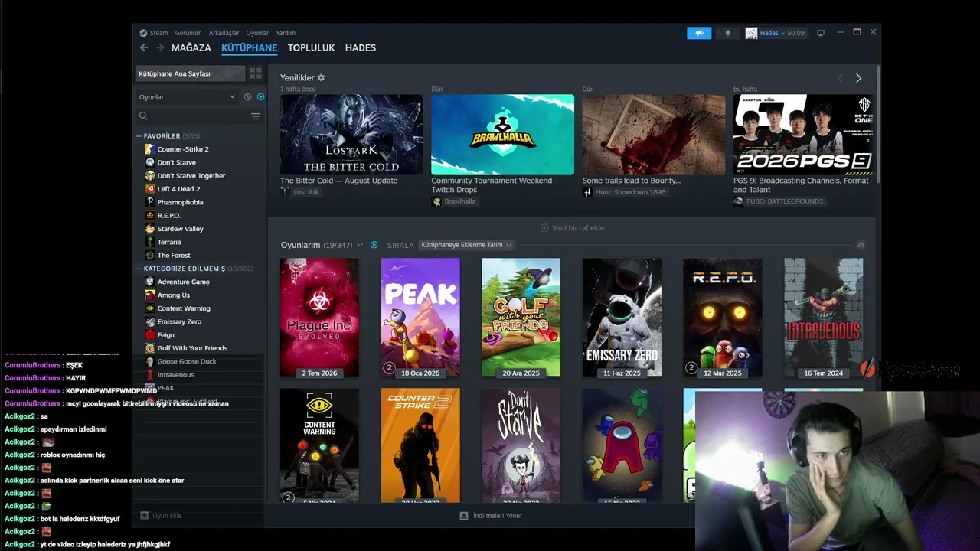Screen dimensions: 980x551
Task: Click the Lost Ark game tag icon
Action: 286,192
